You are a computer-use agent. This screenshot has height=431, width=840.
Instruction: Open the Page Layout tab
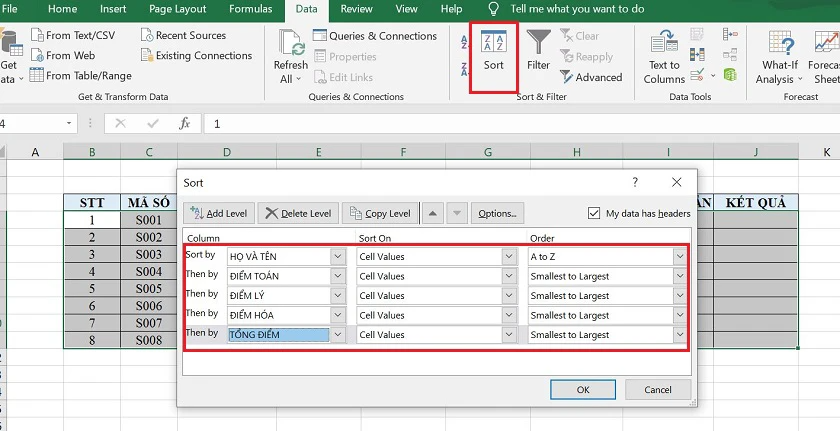point(177,9)
